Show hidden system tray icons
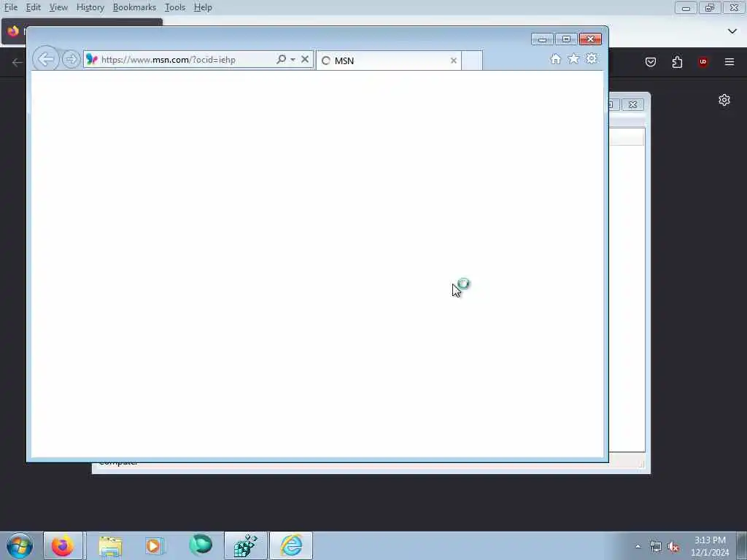 pos(638,547)
